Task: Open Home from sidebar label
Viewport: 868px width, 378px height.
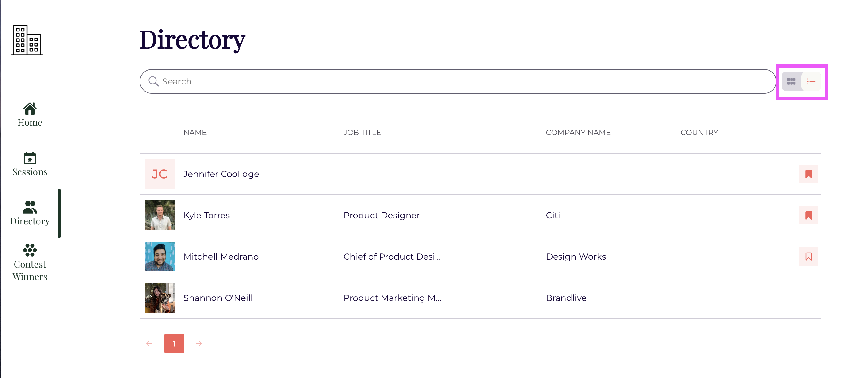Action: (x=30, y=122)
